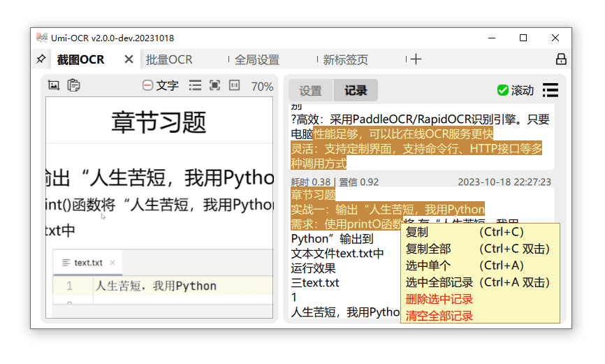
Task: Click the paste image clipboard icon
Action: 73,85
